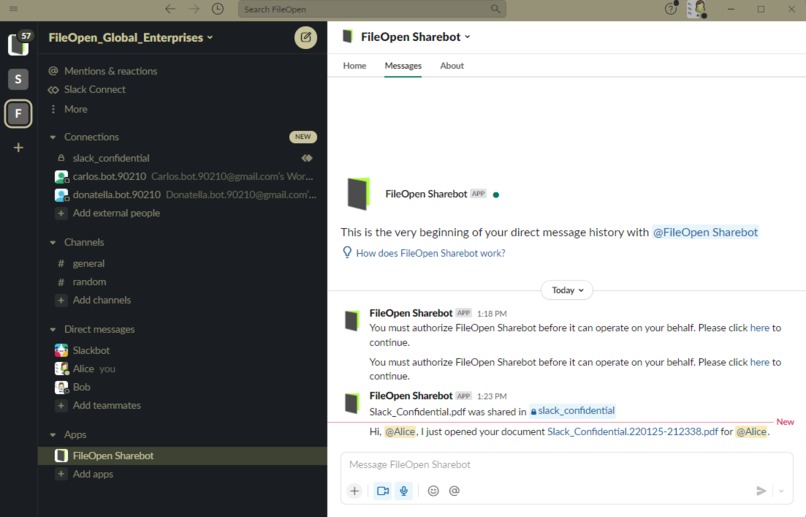Open the Today date dropdown
The width and height of the screenshot is (806, 517).
coord(567,290)
